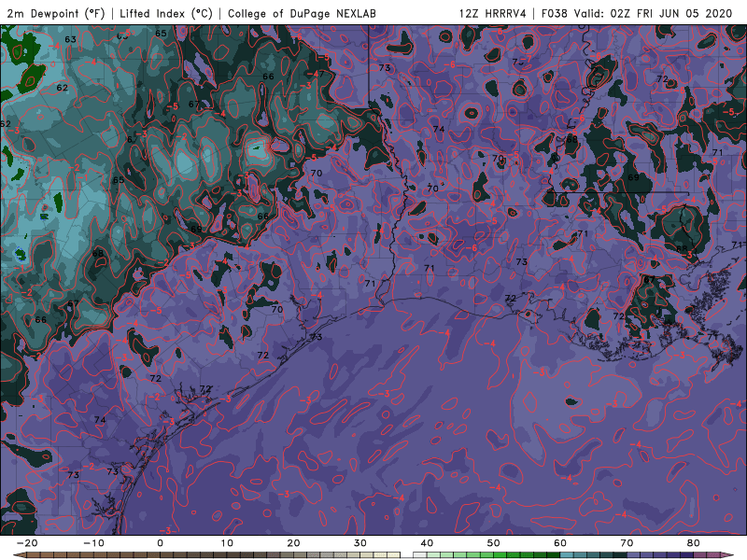Viewport: 747px width, 560px height.
Task: Click the "02Z FRI JUN 05 2020" valid time
Action: click(x=671, y=14)
